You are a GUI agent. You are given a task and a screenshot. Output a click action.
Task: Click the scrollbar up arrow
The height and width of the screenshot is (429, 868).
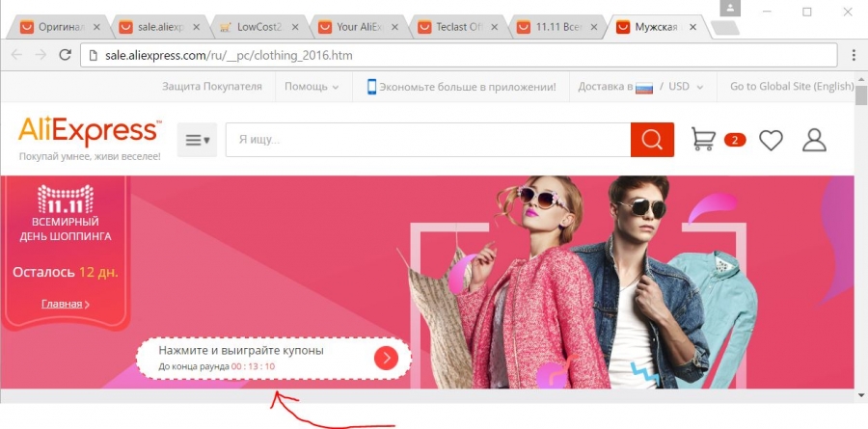coord(861,80)
